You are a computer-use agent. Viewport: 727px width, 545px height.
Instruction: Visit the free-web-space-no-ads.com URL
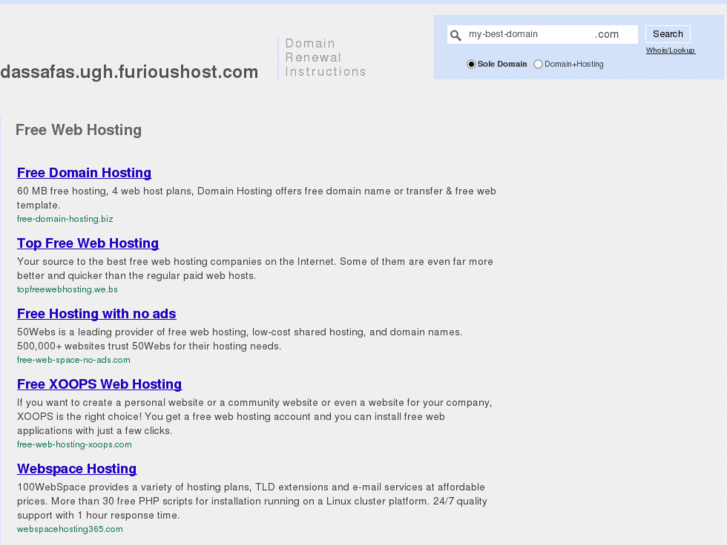tap(73, 359)
